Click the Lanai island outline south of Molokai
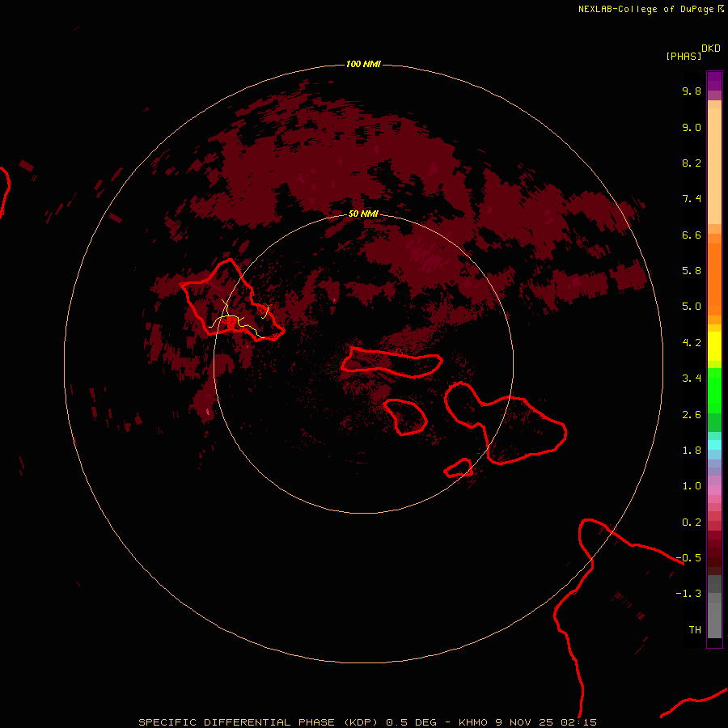The image size is (728, 728). click(x=405, y=417)
